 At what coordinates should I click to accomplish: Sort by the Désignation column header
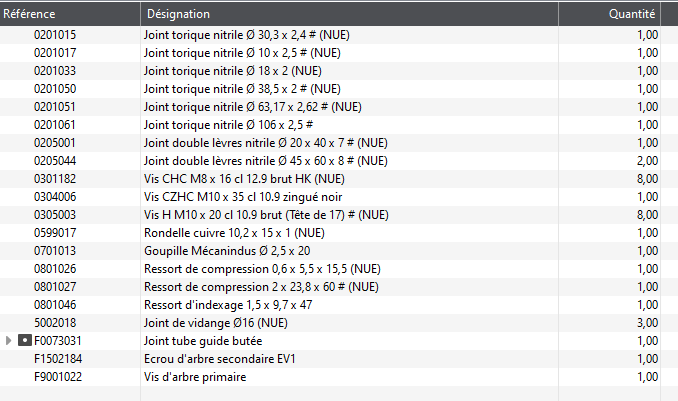pos(349,14)
